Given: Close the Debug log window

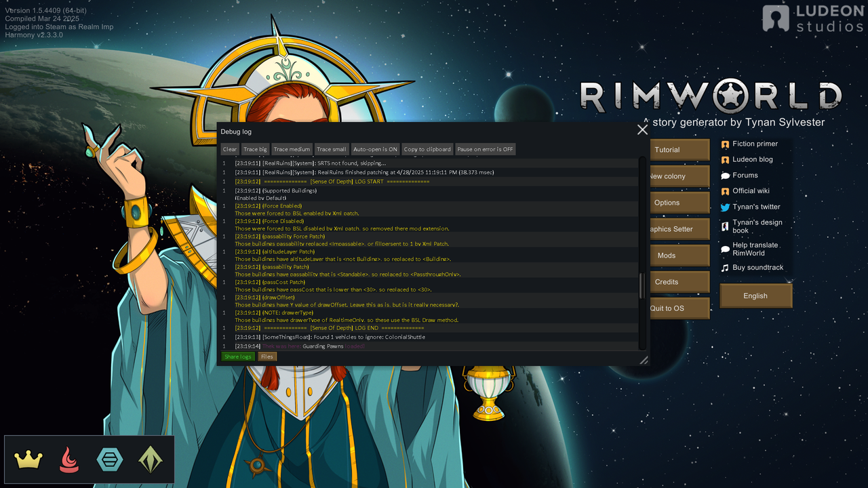Looking at the screenshot, I should coord(642,129).
